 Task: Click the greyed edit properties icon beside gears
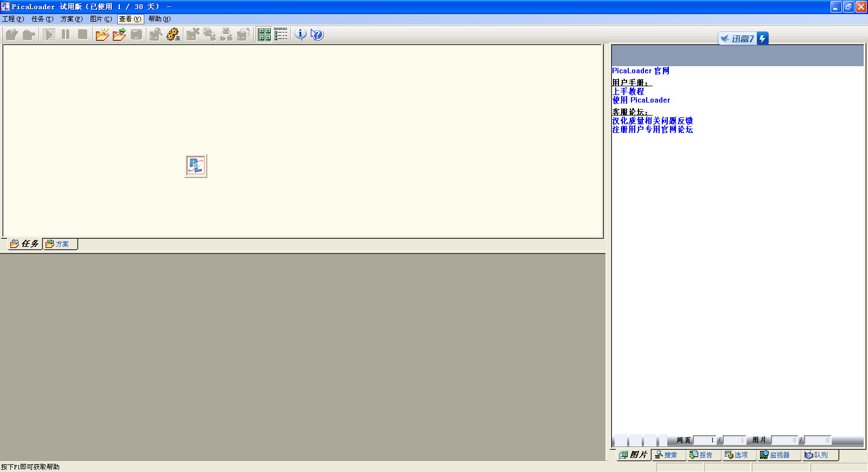[156, 35]
